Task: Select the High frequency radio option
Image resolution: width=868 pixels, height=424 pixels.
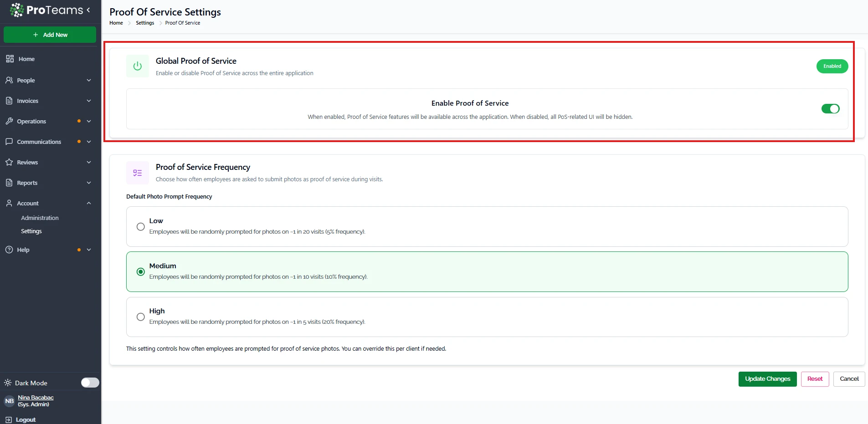Action: point(141,317)
